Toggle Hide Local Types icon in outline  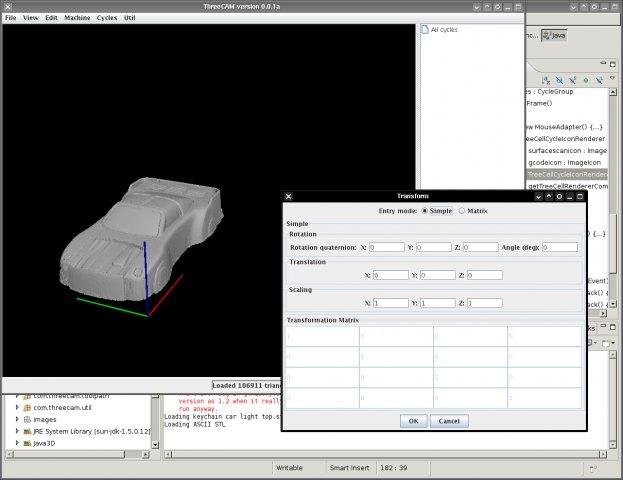click(x=599, y=80)
